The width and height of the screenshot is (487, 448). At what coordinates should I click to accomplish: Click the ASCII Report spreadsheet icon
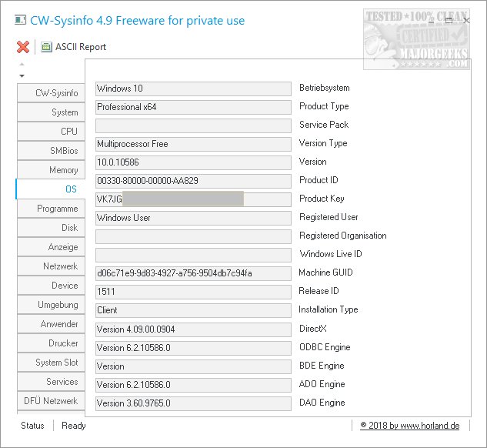click(x=46, y=47)
